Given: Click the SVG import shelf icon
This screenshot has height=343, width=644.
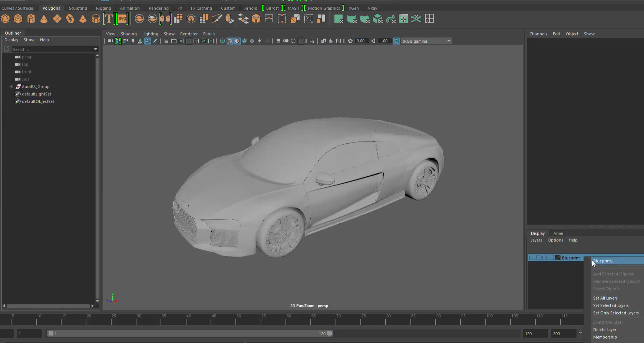Looking at the screenshot, I should tap(122, 19).
